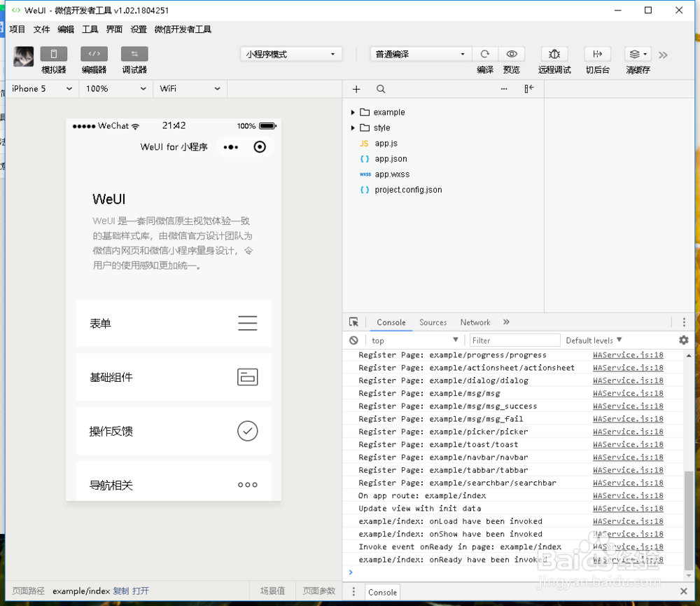Screen dimensions: 700x606
Task: Open WAService.js:18 link for On app route
Action: coord(628,495)
